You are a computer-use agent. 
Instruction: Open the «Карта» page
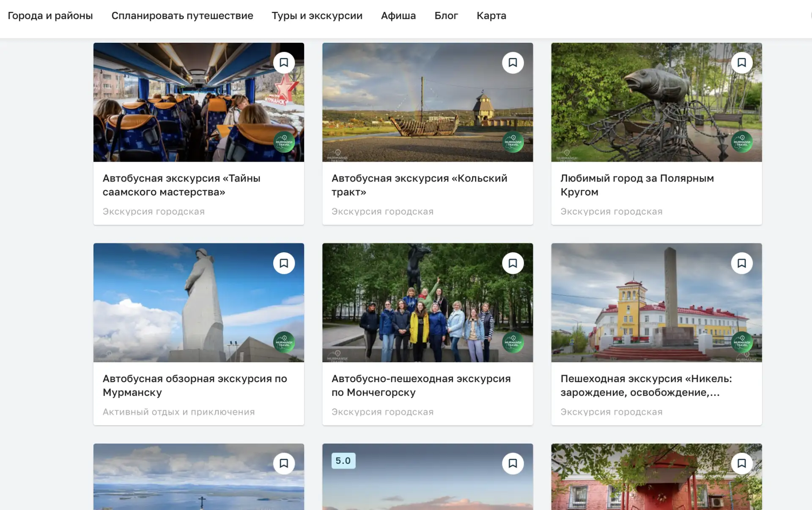pos(491,16)
